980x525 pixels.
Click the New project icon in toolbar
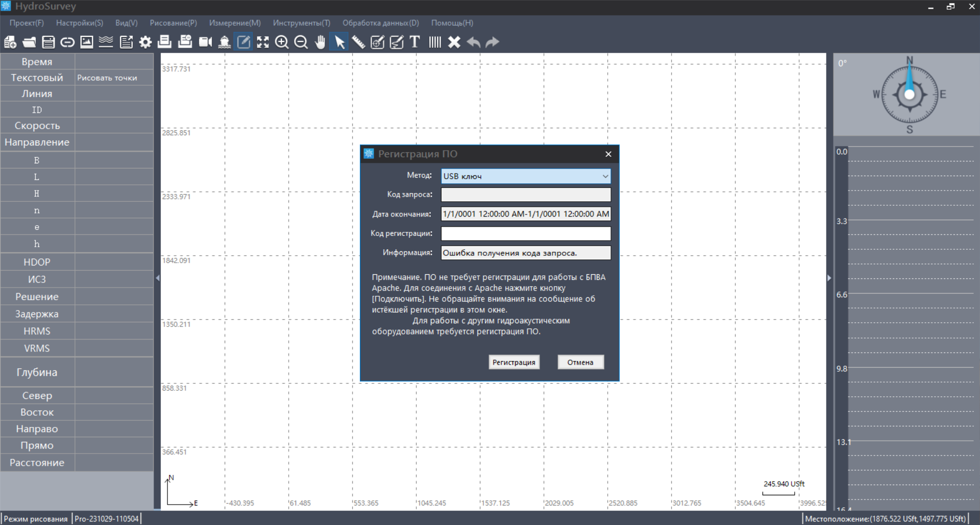tap(10, 42)
